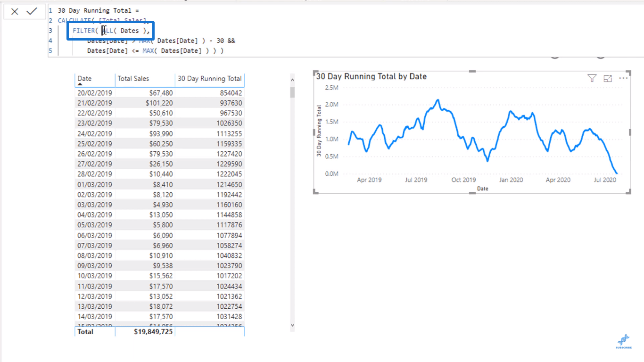Screen dimensions: 644x362
Task: Click the 'Jul 2020' x-axis label
Action: pyautogui.click(x=605, y=180)
